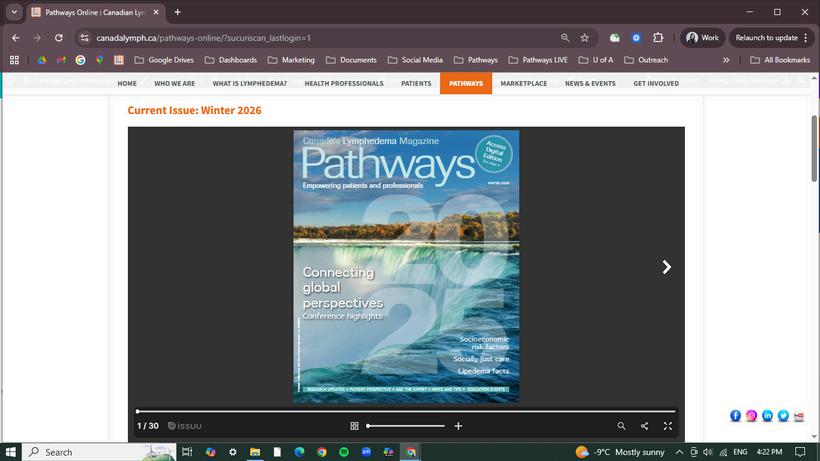The height and width of the screenshot is (461, 820).
Task: Click the Pathways magazine cover page
Action: pos(406,267)
